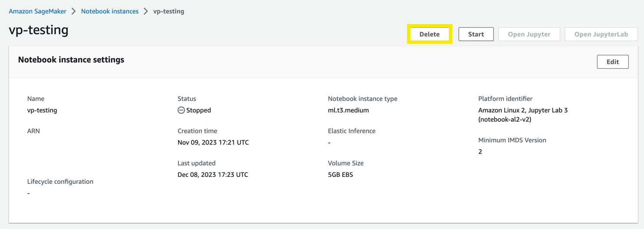Image resolution: width=644 pixels, height=229 pixels.
Task: Select the 5GB EBS volume size text
Action: pyautogui.click(x=340, y=175)
